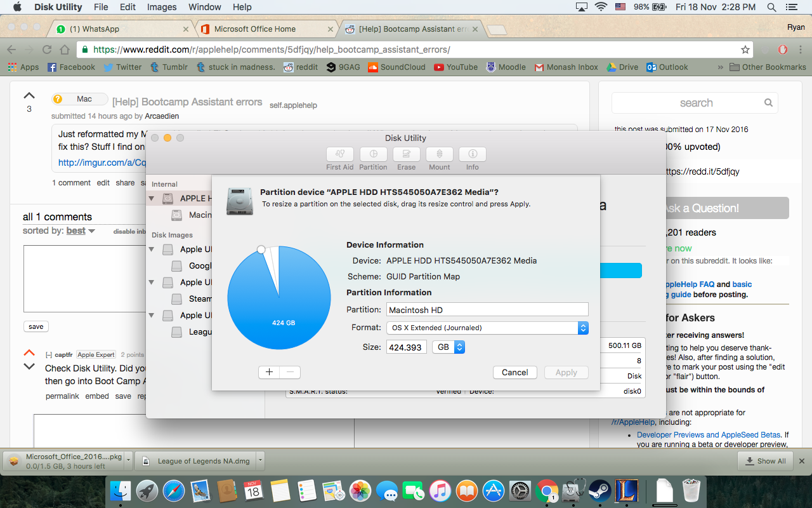Click Show All downloads button
The height and width of the screenshot is (508, 812).
[766, 461]
